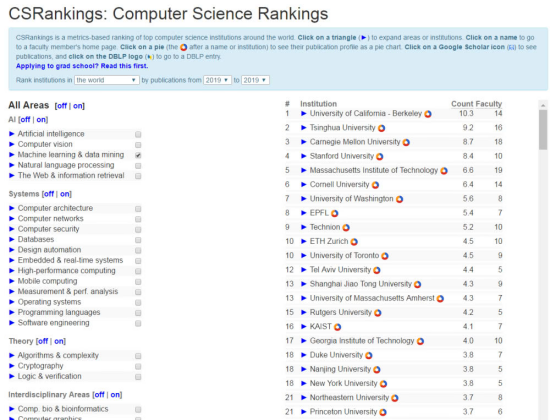The width and height of the screenshot is (551, 420).
Task: Open Stanford University pie chart icon
Action: coord(380,156)
